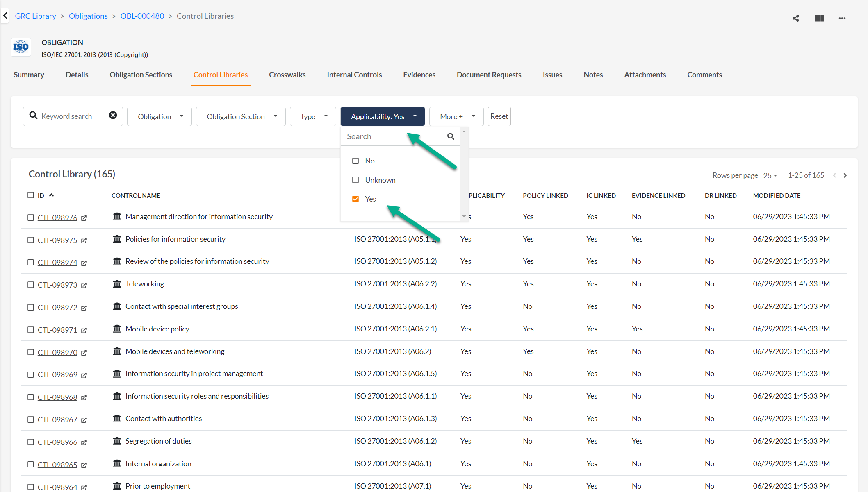868x492 pixels.
Task: Uncheck the Yes applicability option
Action: [355, 199]
